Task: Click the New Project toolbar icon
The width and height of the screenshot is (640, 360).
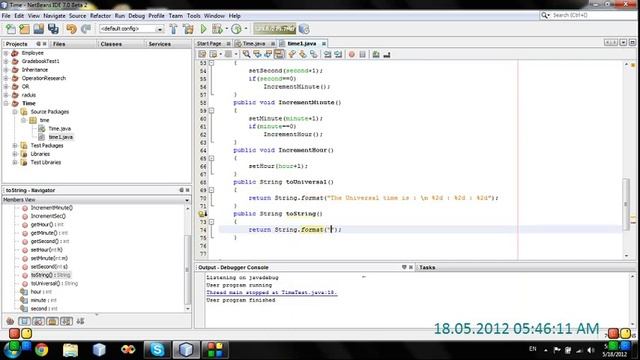Action: pos(24,29)
